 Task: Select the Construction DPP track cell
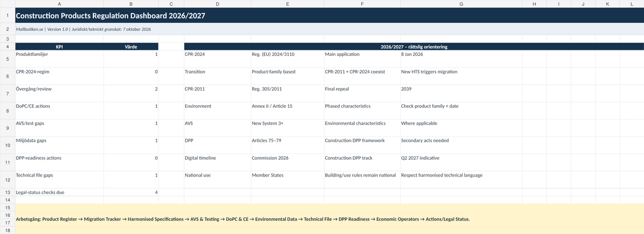[x=362, y=162]
